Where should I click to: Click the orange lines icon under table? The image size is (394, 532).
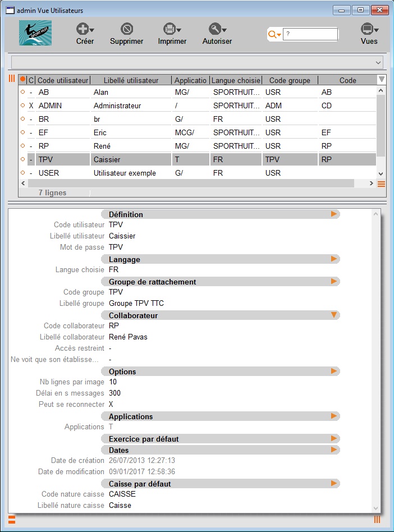pos(382,184)
